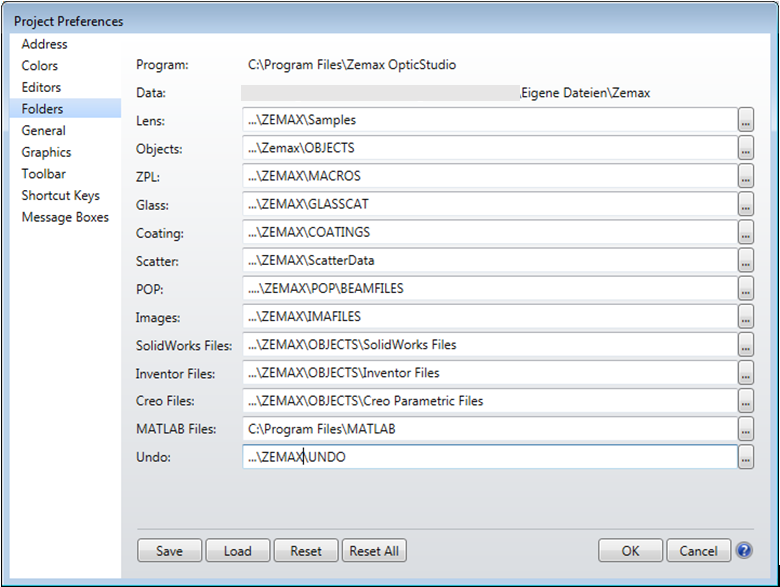Browse for the Undo folder
This screenshot has width=780, height=587.
tap(746, 457)
